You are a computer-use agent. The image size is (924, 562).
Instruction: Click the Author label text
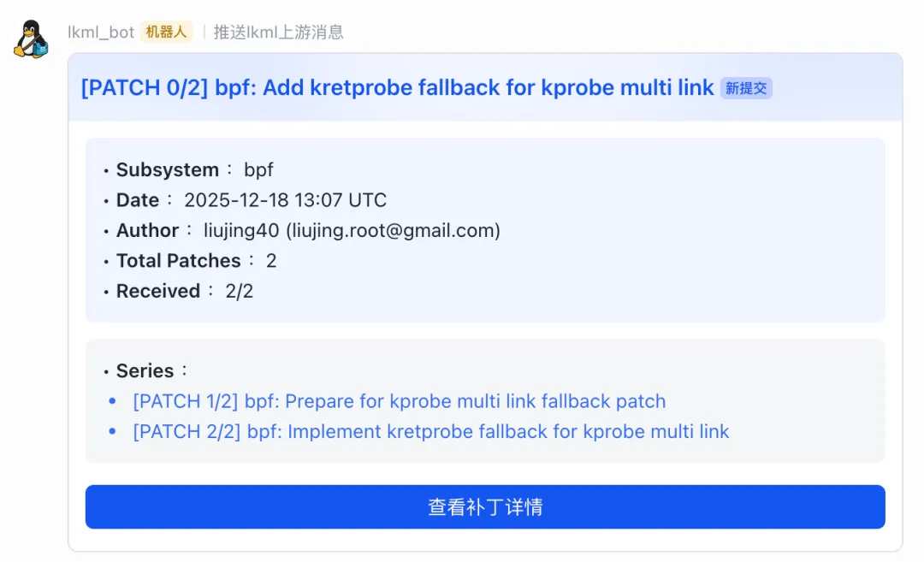[x=147, y=230]
